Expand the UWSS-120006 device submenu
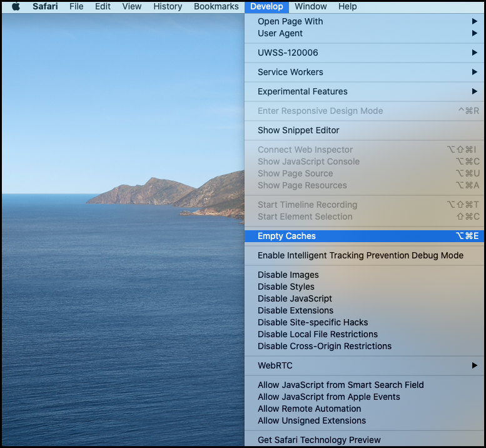The width and height of the screenshot is (486, 448). tap(365, 53)
